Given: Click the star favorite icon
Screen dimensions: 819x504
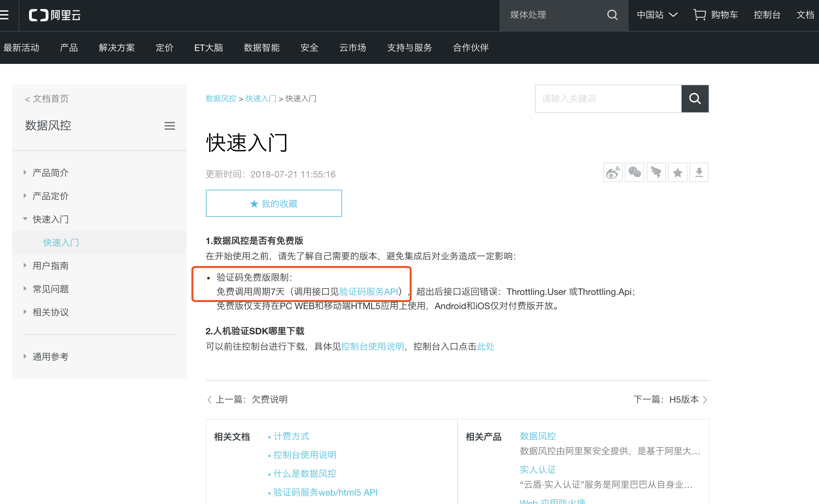Looking at the screenshot, I should point(677,173).
